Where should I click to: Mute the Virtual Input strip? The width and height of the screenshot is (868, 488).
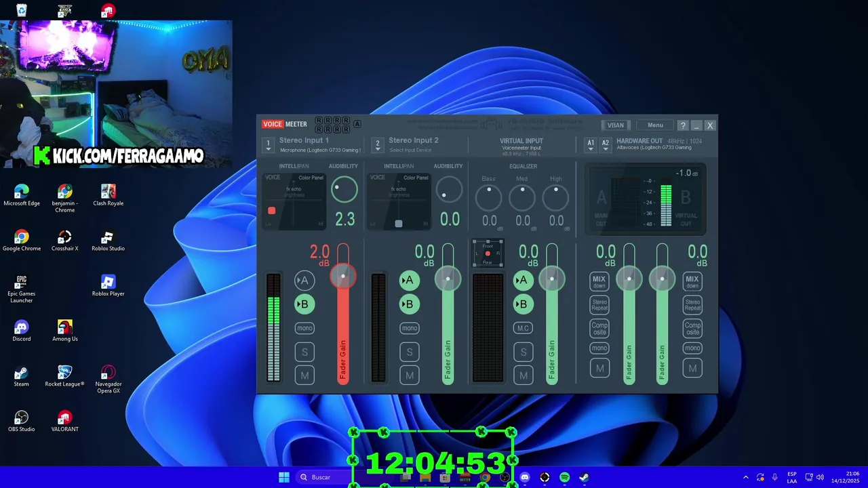click(x=523, y=375)
